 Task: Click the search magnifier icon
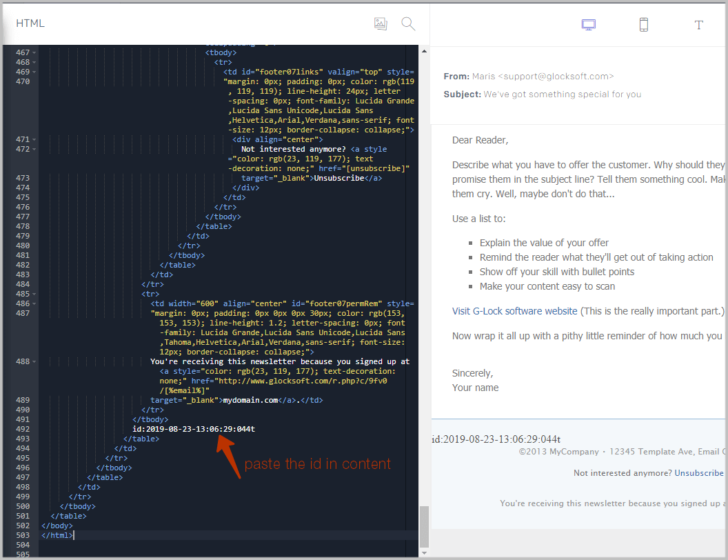tap(407, 23)
